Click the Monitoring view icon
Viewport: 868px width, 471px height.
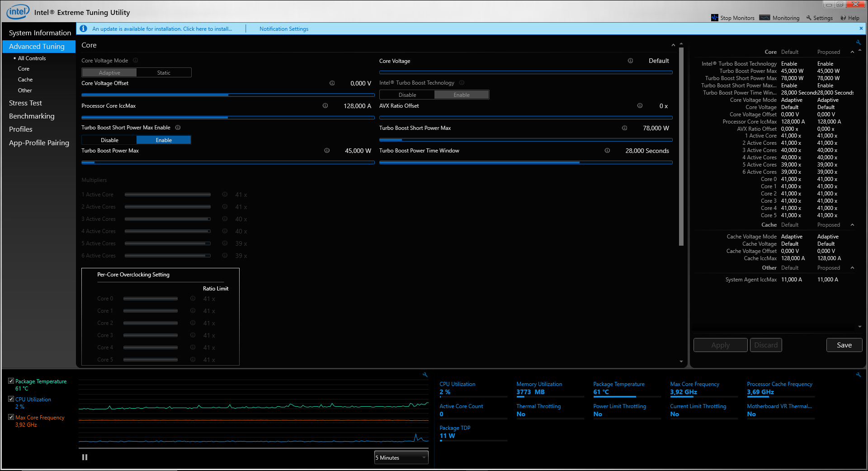764,18
